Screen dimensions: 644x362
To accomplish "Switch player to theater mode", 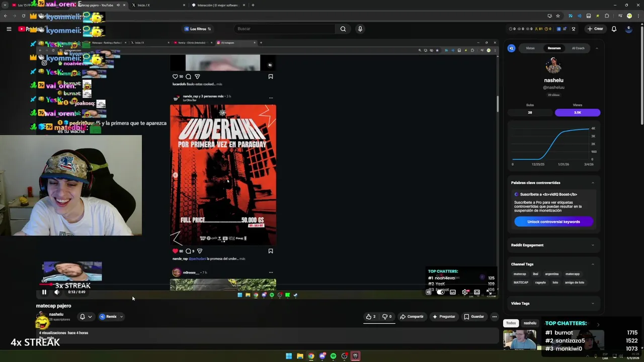I will tap(477, 292).
